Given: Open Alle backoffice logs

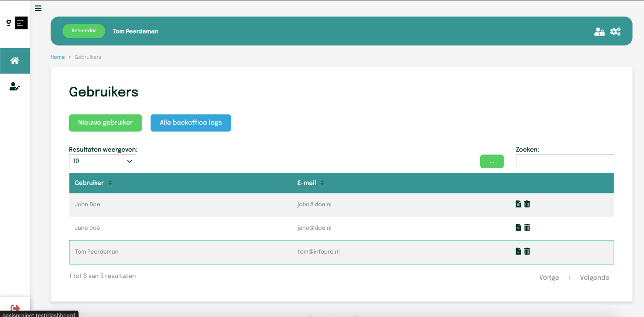Looking at the screenshot, I should 190,123.
